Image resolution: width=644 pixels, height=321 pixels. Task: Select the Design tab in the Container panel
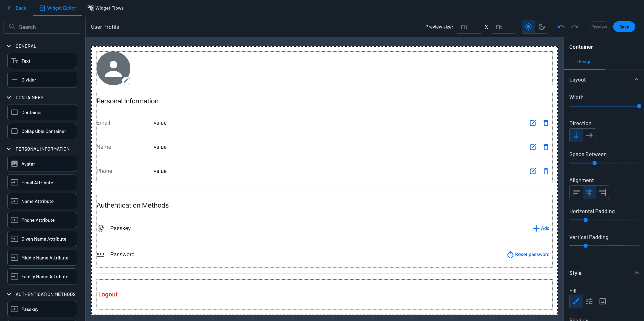click(584, 62)
